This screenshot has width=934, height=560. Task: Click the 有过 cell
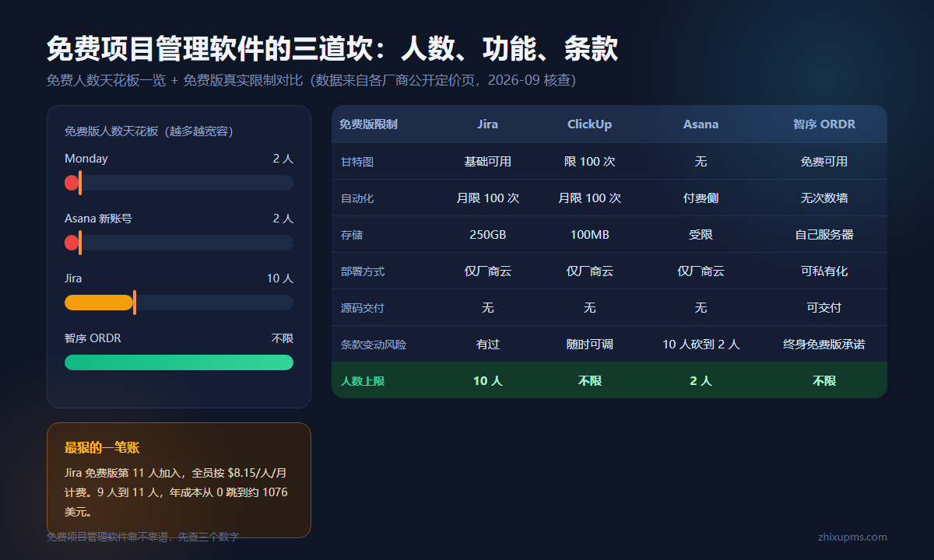point(488,345)
